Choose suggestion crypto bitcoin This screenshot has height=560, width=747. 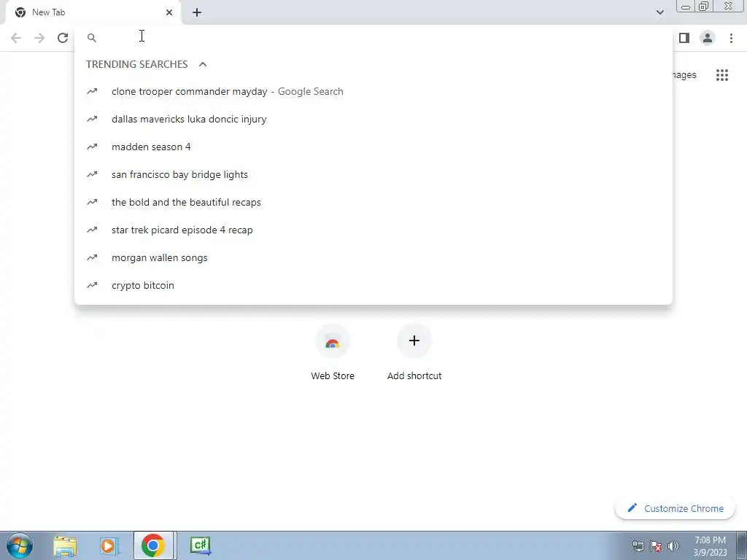pyautogui.click(x=373, y=285)
